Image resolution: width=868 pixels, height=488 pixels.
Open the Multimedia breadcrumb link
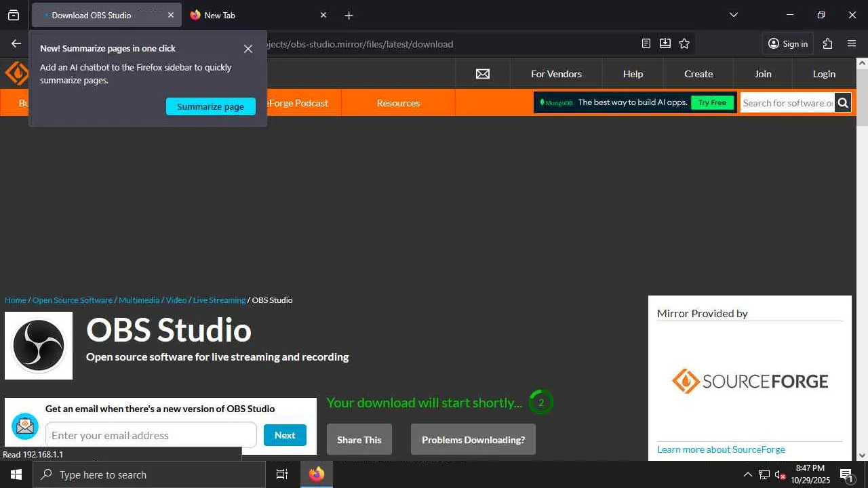click(x=139, y=300)
